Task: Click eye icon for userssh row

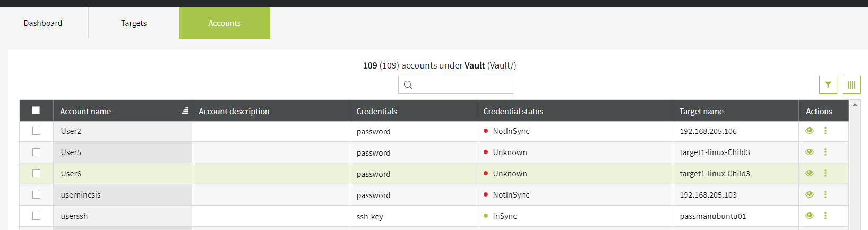Action: [809, 216]
